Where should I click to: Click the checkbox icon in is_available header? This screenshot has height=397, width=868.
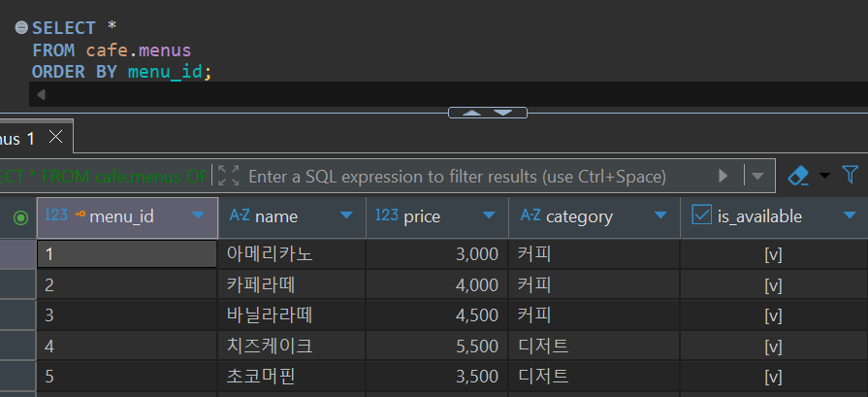click(701, 215)
